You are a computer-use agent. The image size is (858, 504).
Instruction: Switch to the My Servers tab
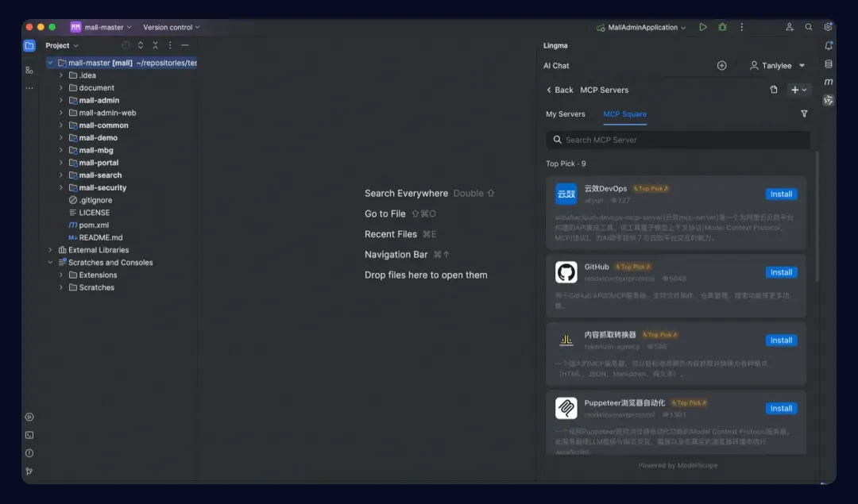pyautogui.click(x=566, y=113)
